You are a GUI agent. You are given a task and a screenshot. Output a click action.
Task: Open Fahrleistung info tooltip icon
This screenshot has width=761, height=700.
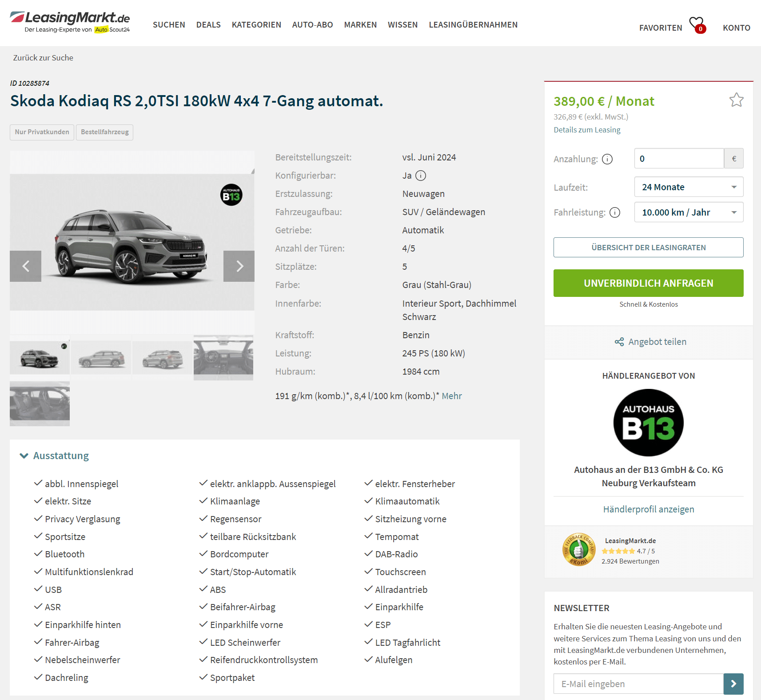(x=615, y=212)
